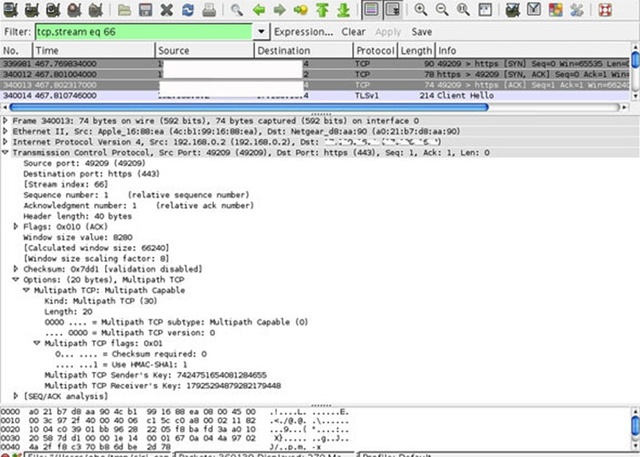The width and height of the screenshot is (640, 457).
Task: Find a packet magnifier icon
Action: coord(237,9)
